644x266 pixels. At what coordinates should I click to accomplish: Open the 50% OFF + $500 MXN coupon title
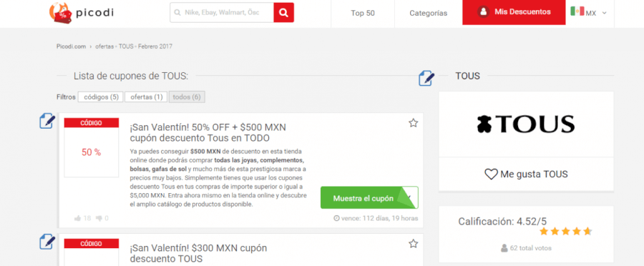click(x=208, y=132)
